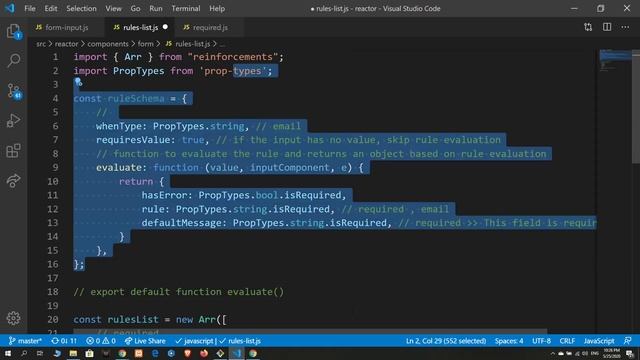Viewport: 640px width, 360px height.
Task: Open the Windows notification center
Action: coord(630,353)
